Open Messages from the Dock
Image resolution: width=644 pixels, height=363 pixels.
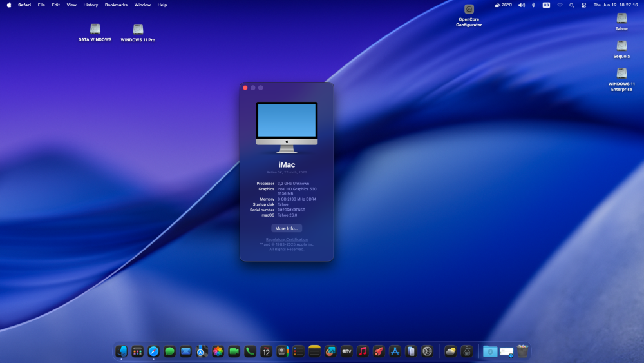[x=169, y=351]
